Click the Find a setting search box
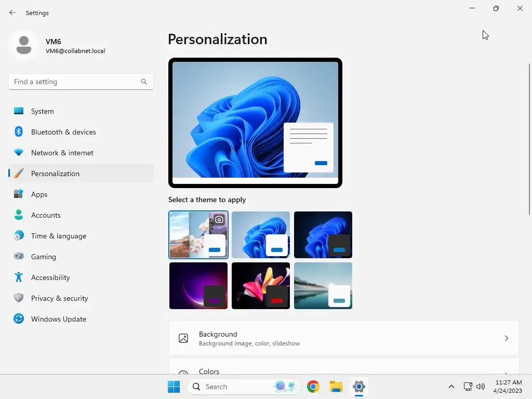The width and height of the screenshot is (532, 399). click(81, 82)
